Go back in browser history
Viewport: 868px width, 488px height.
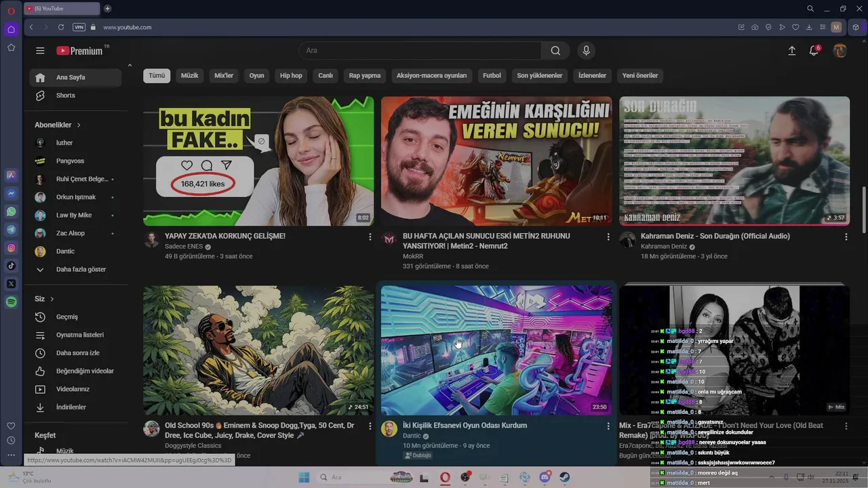pyautogui.click(x=31, y=27)
